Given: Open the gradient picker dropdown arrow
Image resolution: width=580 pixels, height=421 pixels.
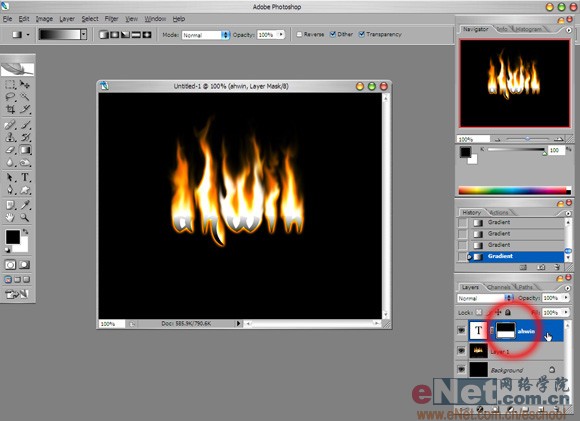Looking at the screenshot, I should point(84,34).
